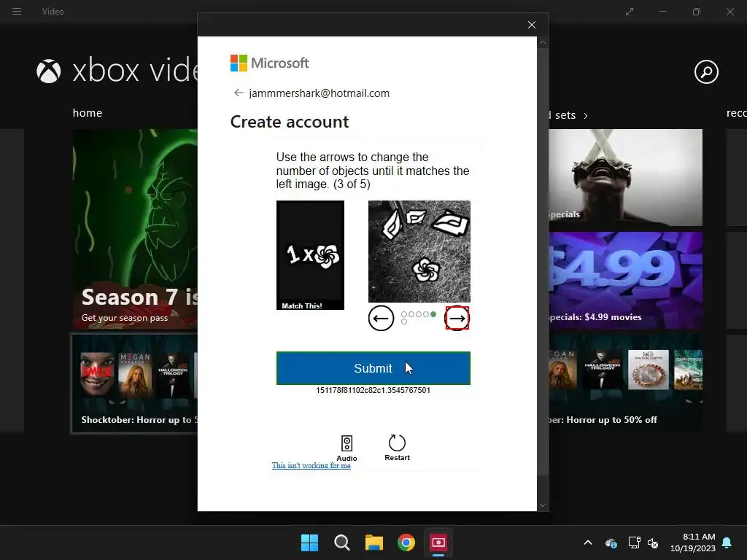Screen dimensions: 747x560
Task: Open the Season 7 season pass banner
Action: coord(135,229)
